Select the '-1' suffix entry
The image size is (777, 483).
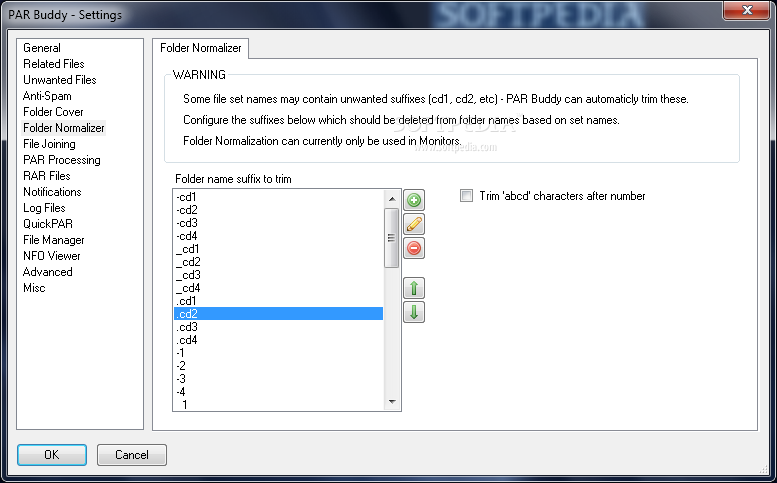[278, 353]
